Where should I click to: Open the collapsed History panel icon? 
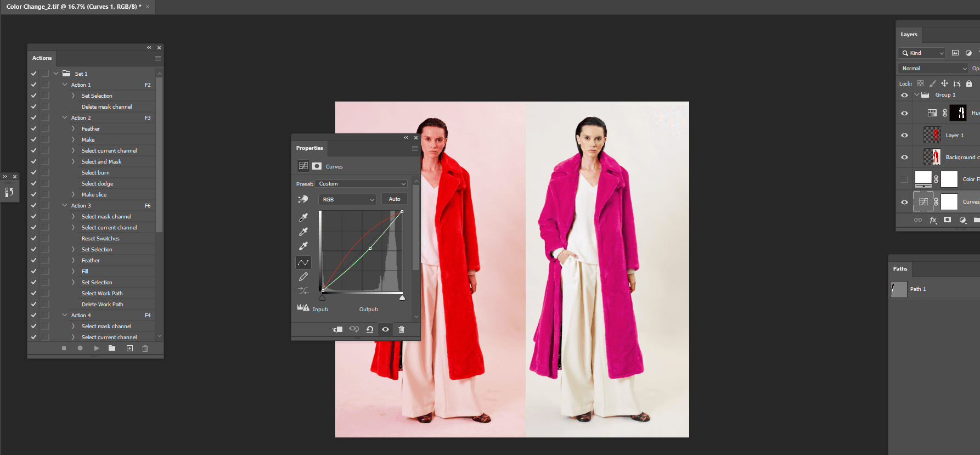click(9, 192)
